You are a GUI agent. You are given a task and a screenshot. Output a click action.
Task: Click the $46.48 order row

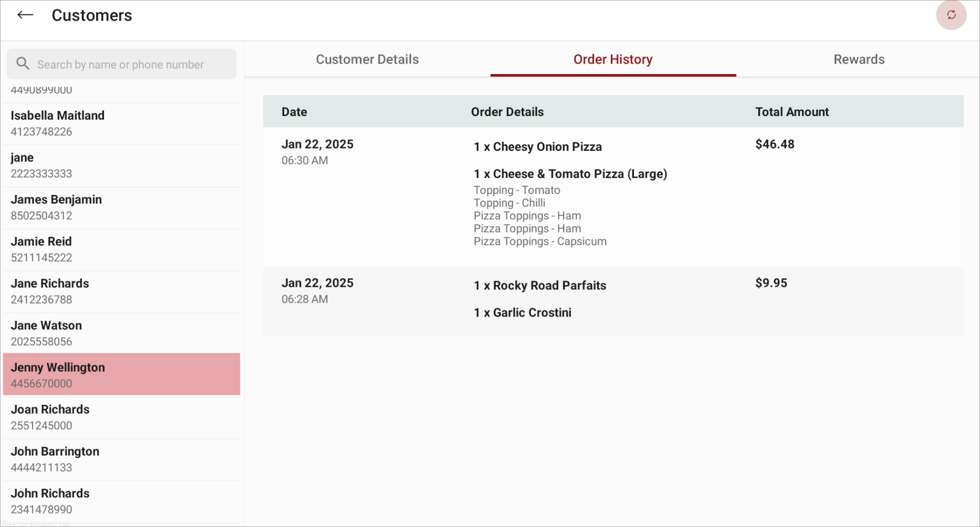coord(613,197)
